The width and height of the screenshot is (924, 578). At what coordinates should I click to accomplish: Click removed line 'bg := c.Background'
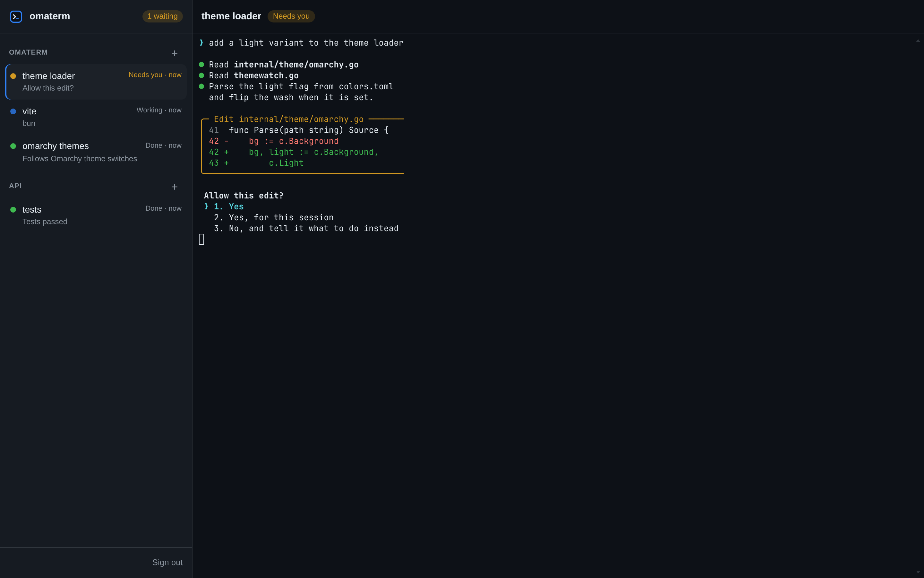[274, 141]
